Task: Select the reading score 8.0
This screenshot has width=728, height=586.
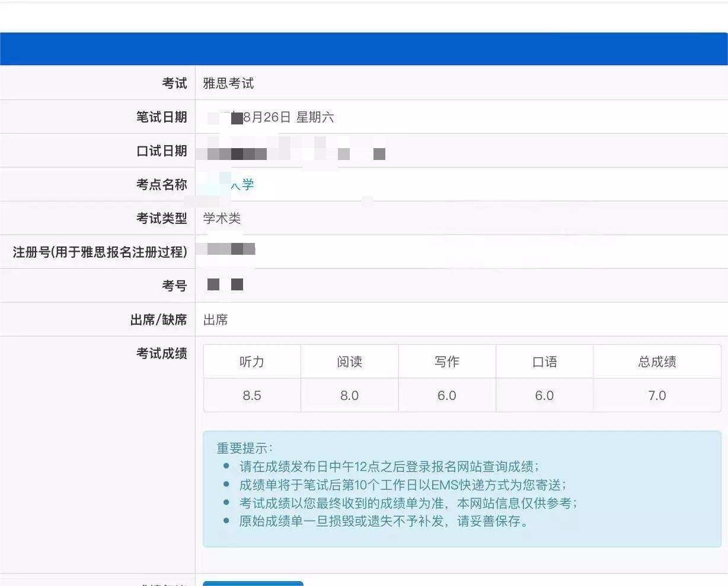Action: [x=350, y=395]
